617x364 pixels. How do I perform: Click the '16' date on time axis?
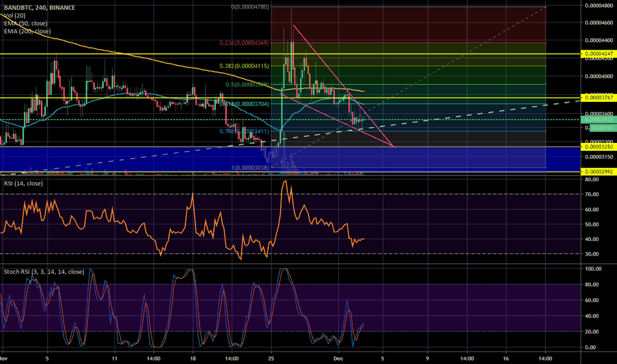point(506,359)
